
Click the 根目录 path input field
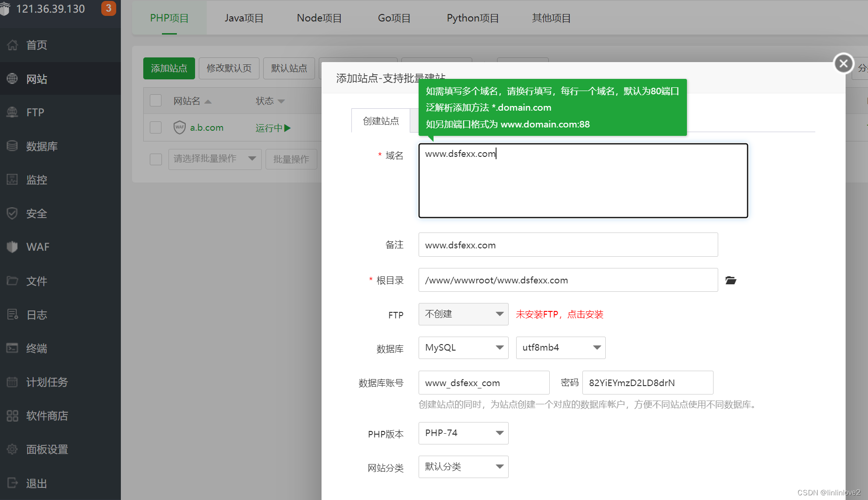[568, 280]
